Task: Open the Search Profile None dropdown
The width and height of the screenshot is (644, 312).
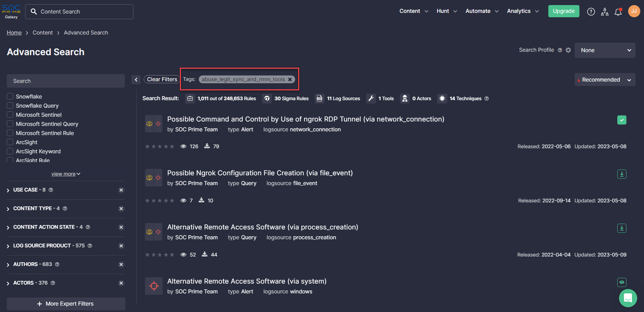Action: tap(605, 50)
